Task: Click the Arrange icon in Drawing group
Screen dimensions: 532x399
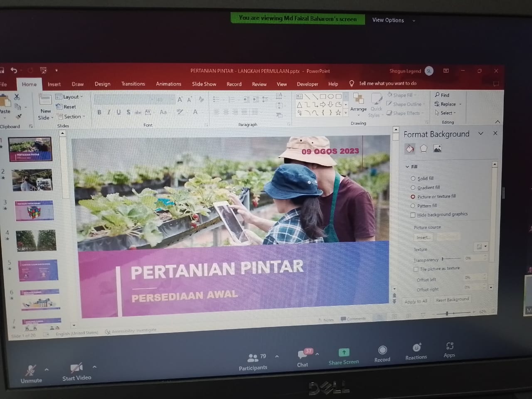Action: click(x=358, y=99)
